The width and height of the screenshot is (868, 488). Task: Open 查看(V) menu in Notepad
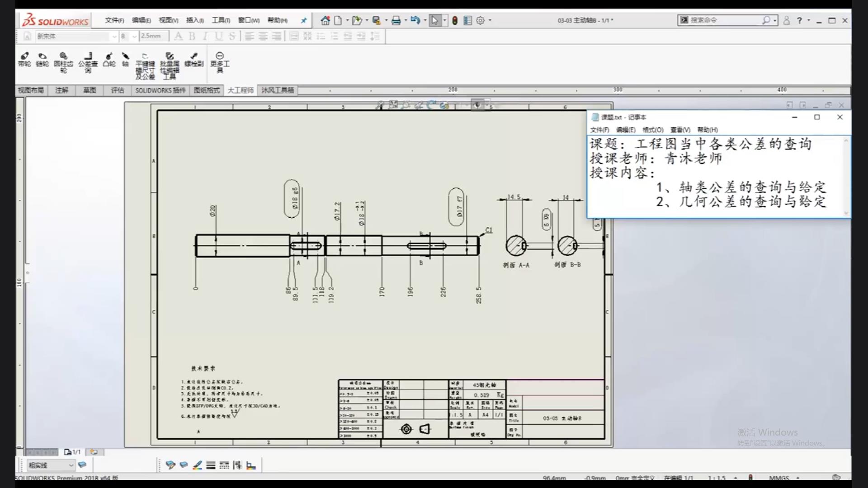680,130
